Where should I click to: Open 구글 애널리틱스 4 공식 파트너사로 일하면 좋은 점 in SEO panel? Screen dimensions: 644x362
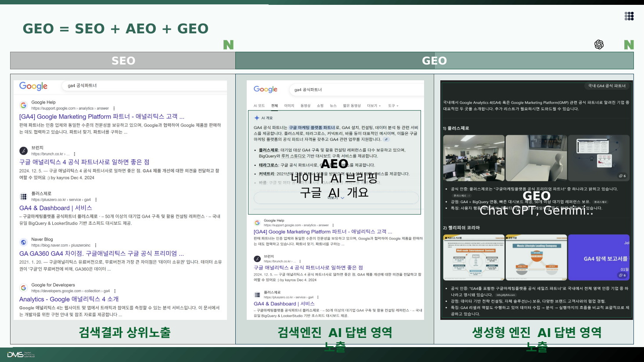click(84, 162)
